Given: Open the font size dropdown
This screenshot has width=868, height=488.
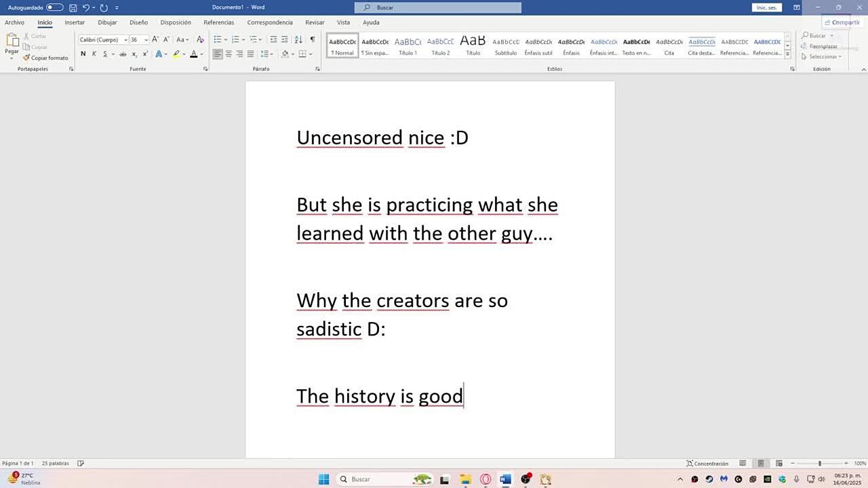Looking at the screenshot, I should tap(146, 40).
